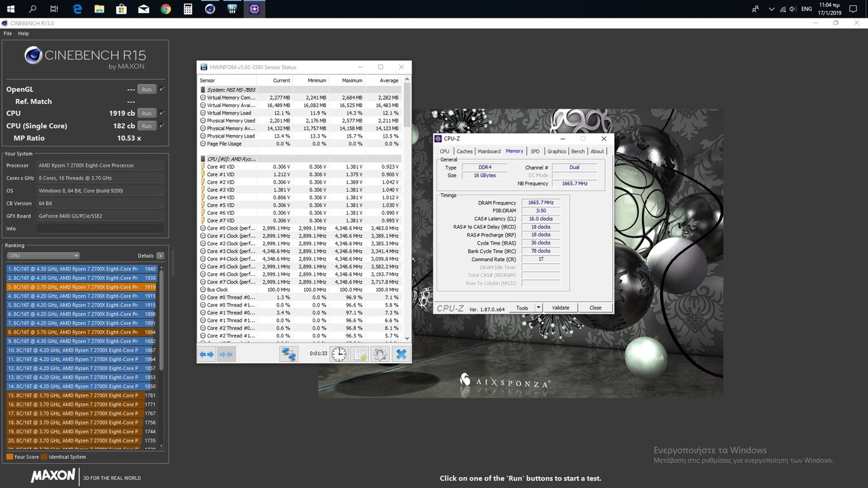Toggle CPU (Single Core) test checkbox

(x=161, y=125)
